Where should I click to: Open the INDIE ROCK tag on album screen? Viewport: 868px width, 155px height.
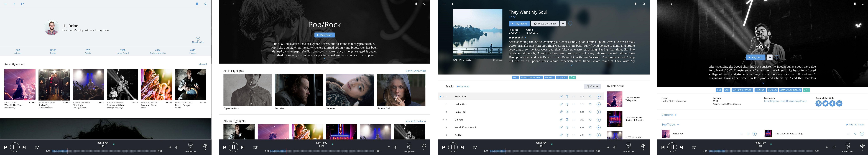[x=562, y=77]
